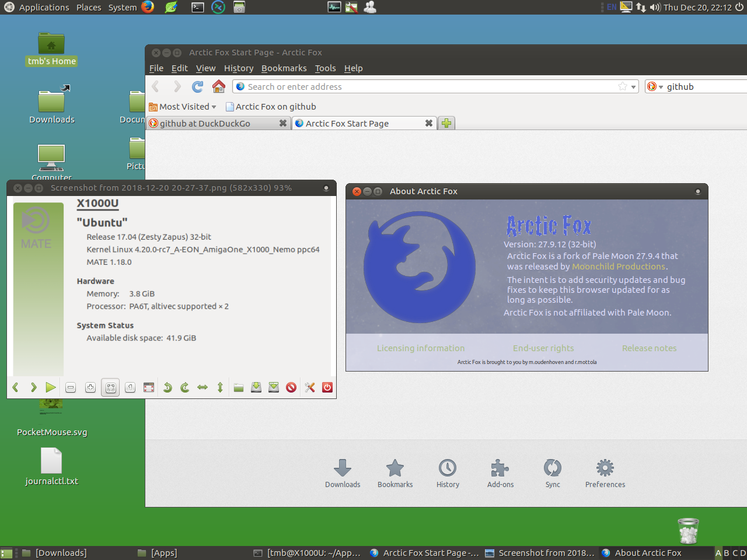
Task: Rotate image counter-clockwise in viewer
Action: [x=167, y=387]
